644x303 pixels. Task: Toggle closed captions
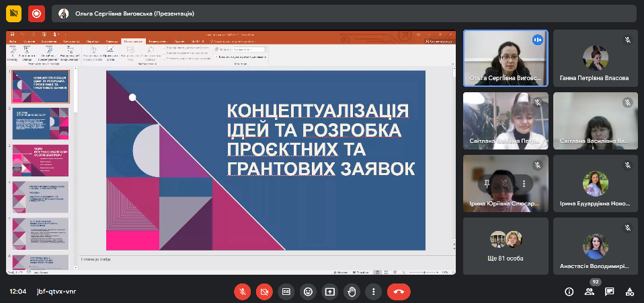(x=286, y=292)
